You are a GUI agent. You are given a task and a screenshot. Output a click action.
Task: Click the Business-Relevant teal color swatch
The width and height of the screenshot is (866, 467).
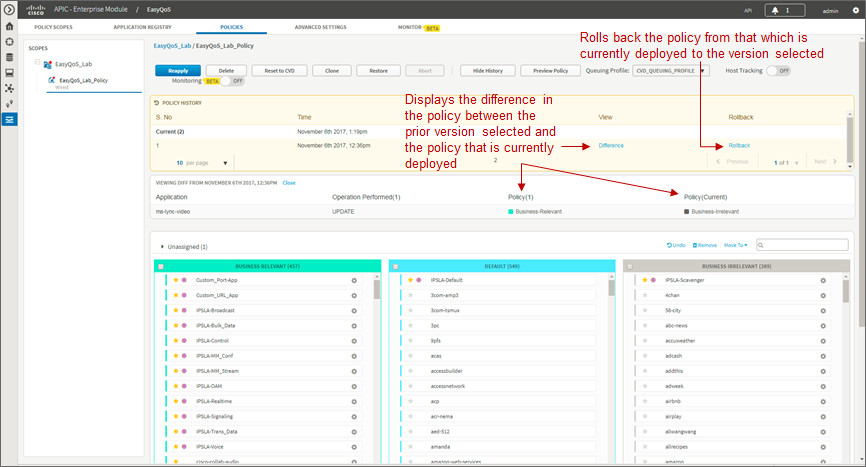coord(511,211)
